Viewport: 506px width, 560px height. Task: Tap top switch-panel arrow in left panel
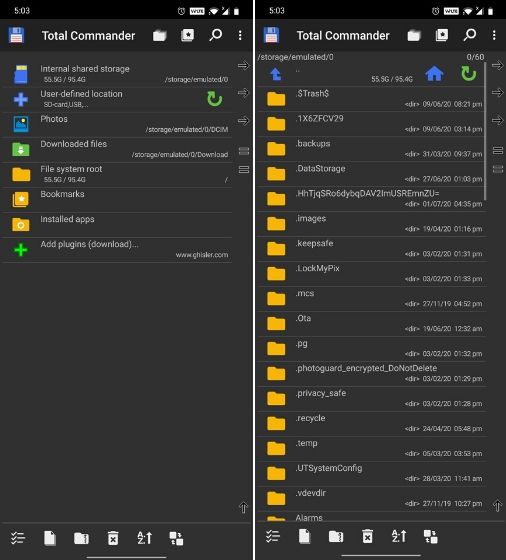pos(243,65)
